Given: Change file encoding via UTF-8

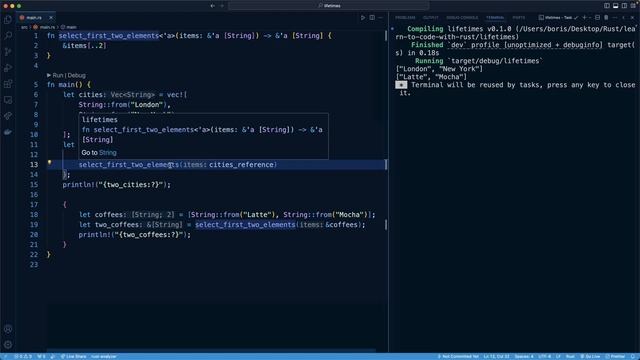Looking at the screenshot, I should click(x=544, y=356).
